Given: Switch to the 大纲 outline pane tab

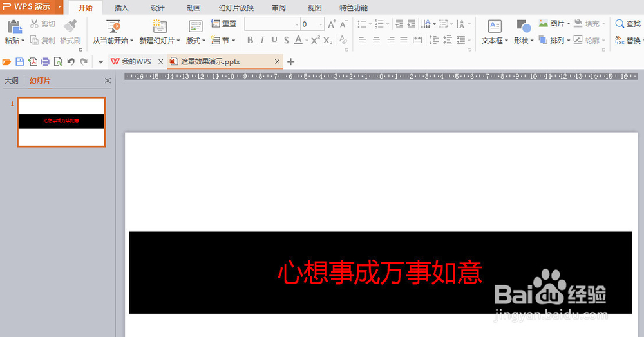Looking at the screenshot, I should coord(12,81).
